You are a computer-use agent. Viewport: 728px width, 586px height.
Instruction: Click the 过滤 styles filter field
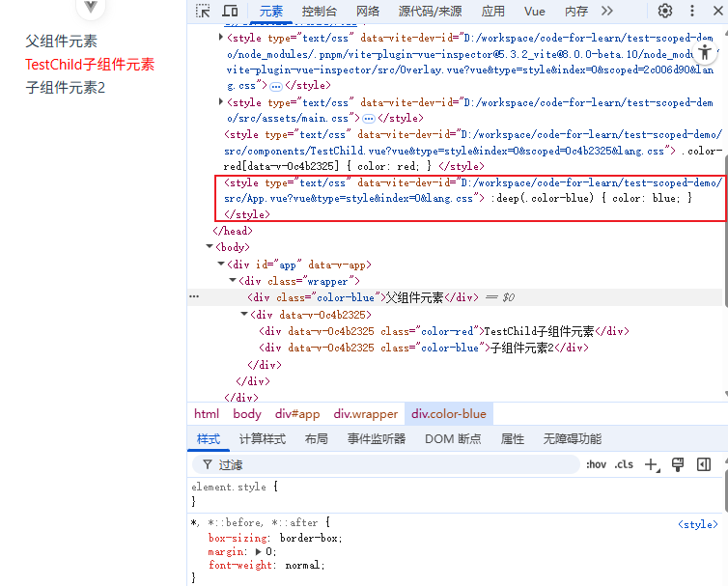click(x=386, y=464)
